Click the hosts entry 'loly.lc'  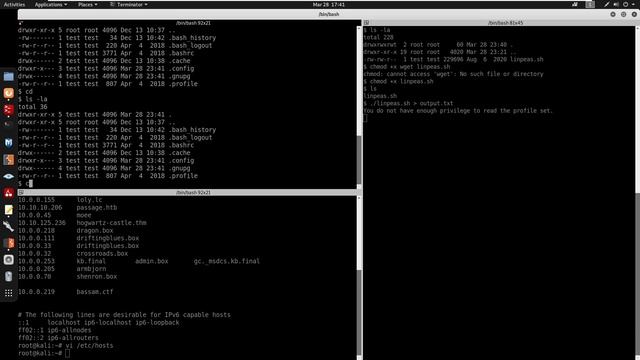pyautogui.click(x=89, y=200)
